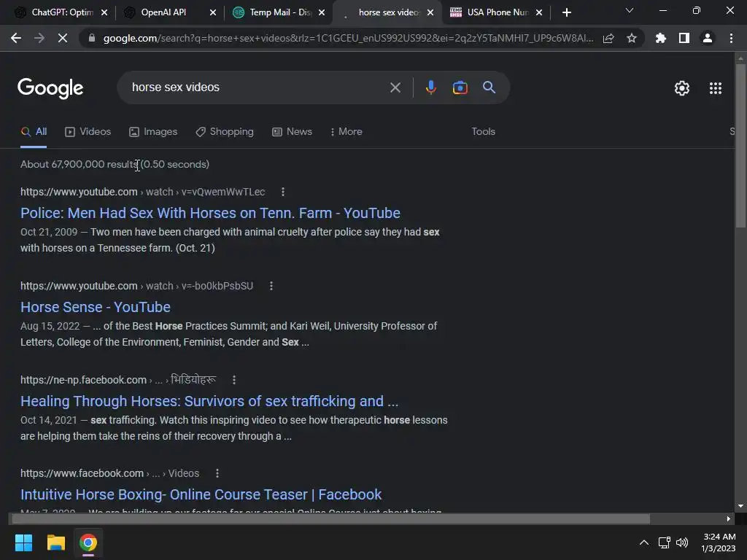Open the Google apps grid
Screen dimensions: 747x560
(715, 88)
